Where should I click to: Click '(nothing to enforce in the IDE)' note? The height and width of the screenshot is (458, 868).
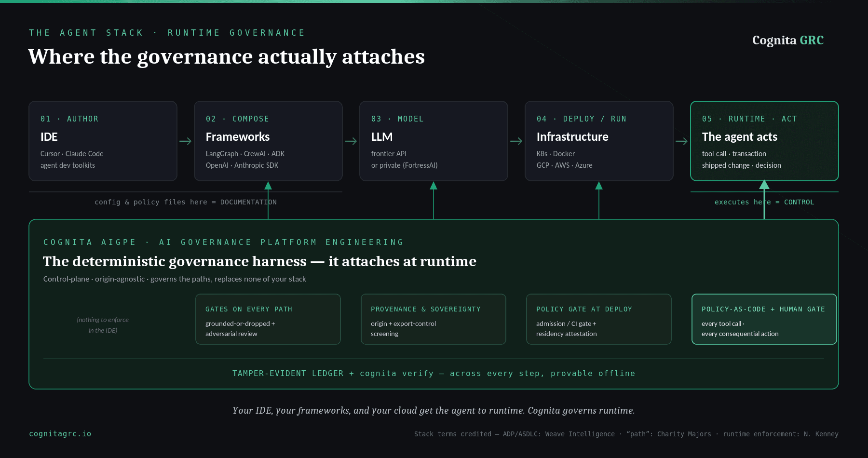pos(103,325)
